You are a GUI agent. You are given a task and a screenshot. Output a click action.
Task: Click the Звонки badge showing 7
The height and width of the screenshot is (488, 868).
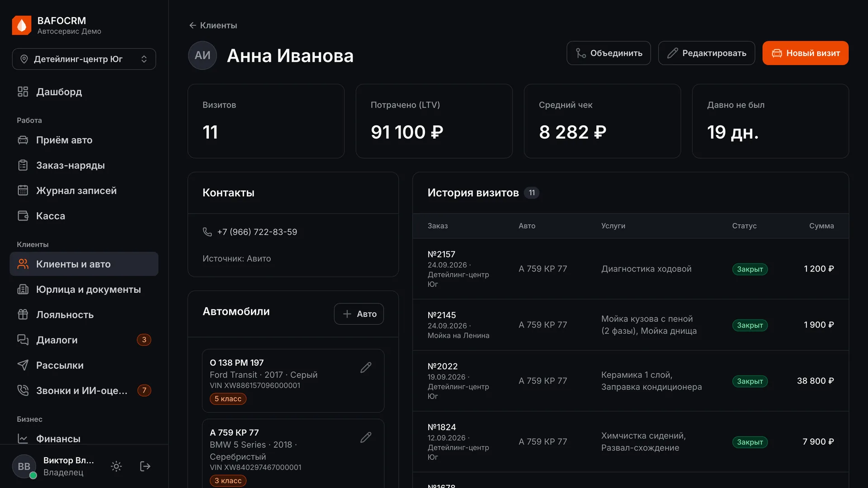(x=144, y=390)
